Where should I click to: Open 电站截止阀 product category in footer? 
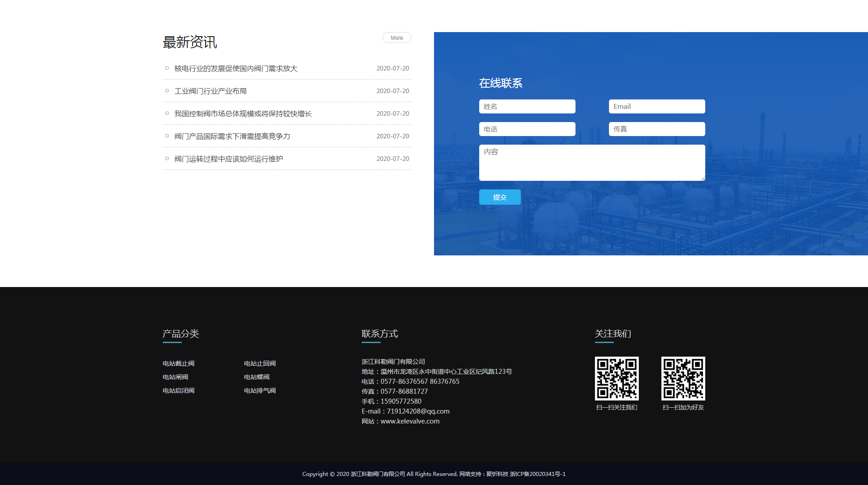[x=179, y=364]
